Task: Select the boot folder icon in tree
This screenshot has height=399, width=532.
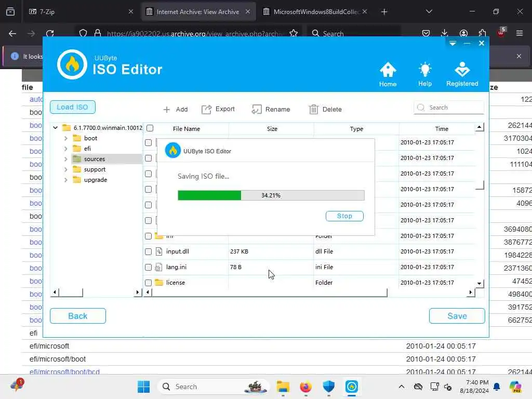Action: (77, 138)
